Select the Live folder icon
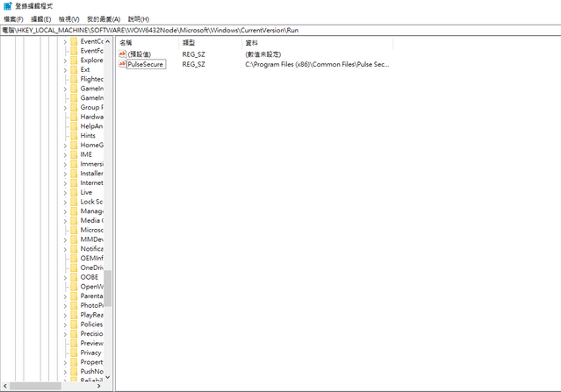 pyautogui.click(x=74, y=192)
